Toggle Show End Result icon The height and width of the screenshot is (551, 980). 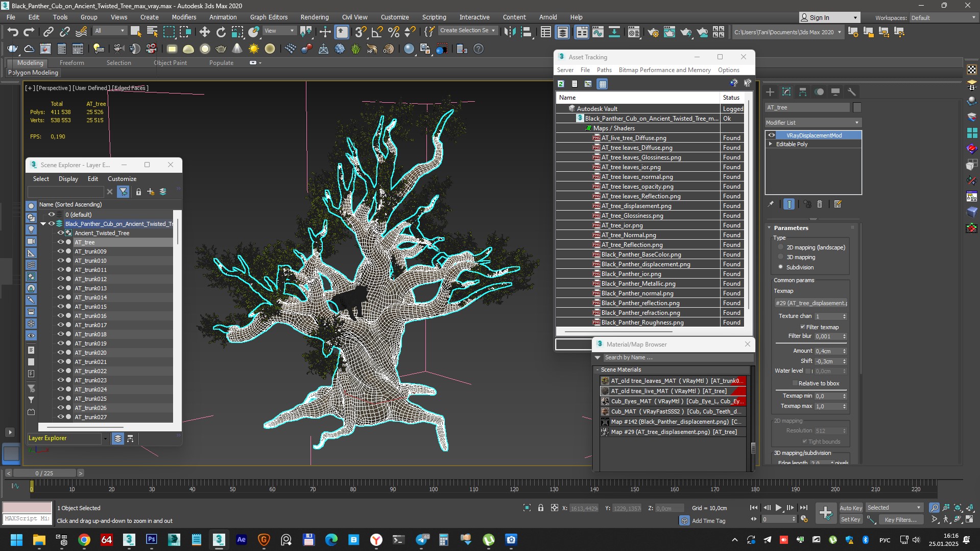(x=789, y=204)
